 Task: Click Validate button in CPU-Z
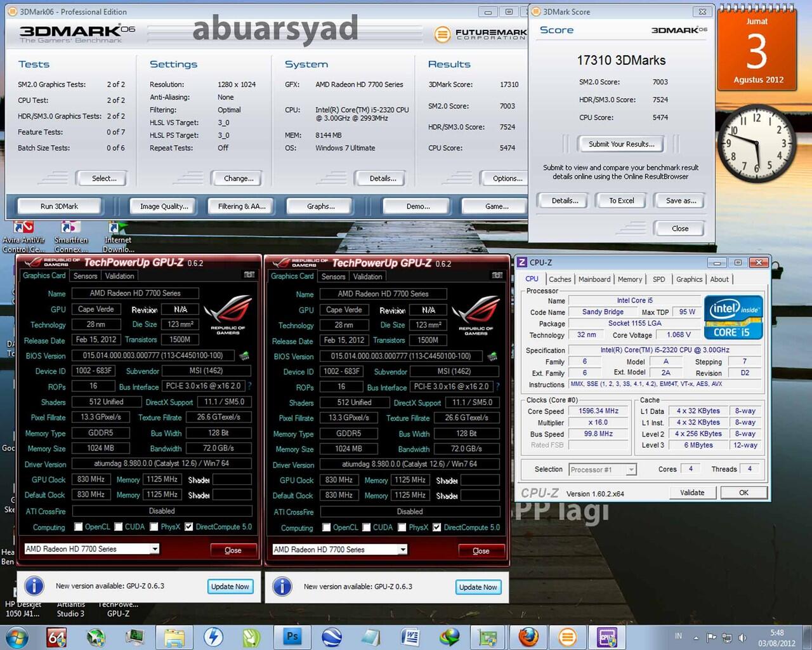point(692,493)
